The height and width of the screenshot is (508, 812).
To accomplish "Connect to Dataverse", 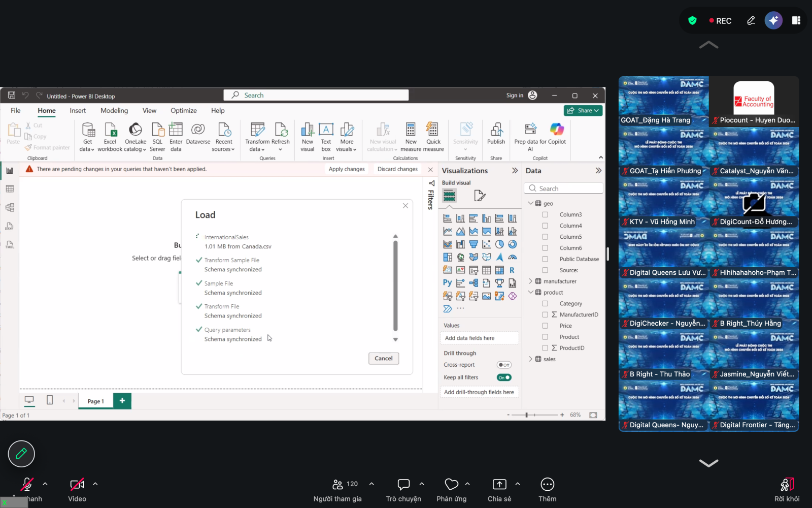I will pyautogui.click(x=198, y=133).
